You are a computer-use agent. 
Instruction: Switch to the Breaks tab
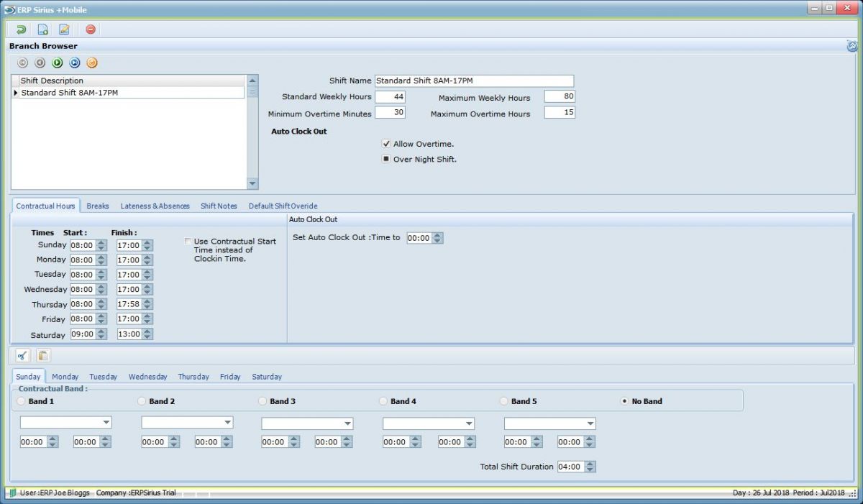(98, 206)
